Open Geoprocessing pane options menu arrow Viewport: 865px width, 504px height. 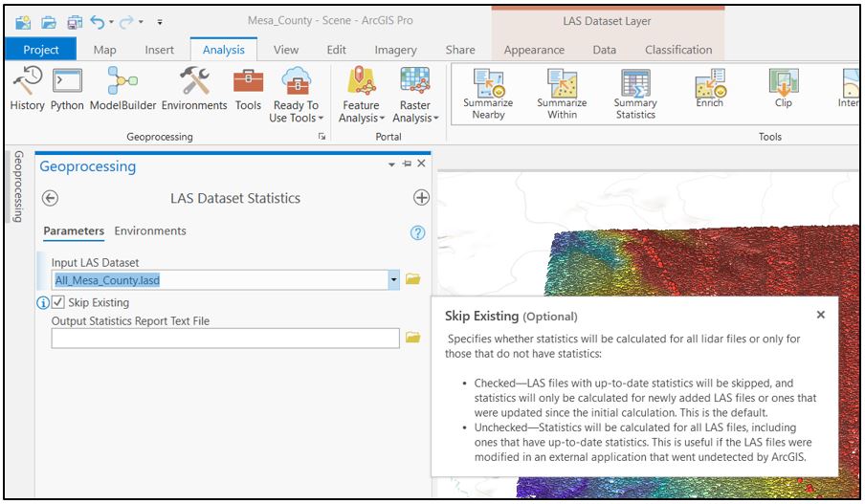tap(391, 164)
